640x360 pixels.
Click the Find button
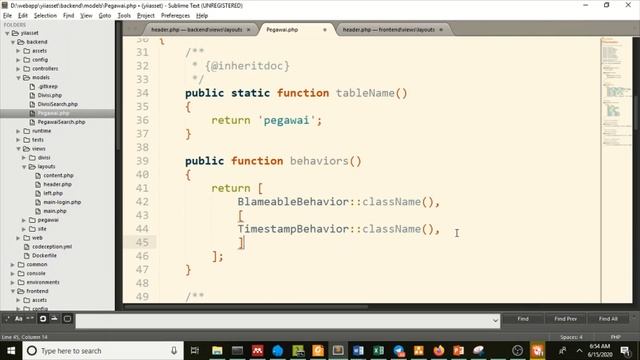tap(523, 319)
